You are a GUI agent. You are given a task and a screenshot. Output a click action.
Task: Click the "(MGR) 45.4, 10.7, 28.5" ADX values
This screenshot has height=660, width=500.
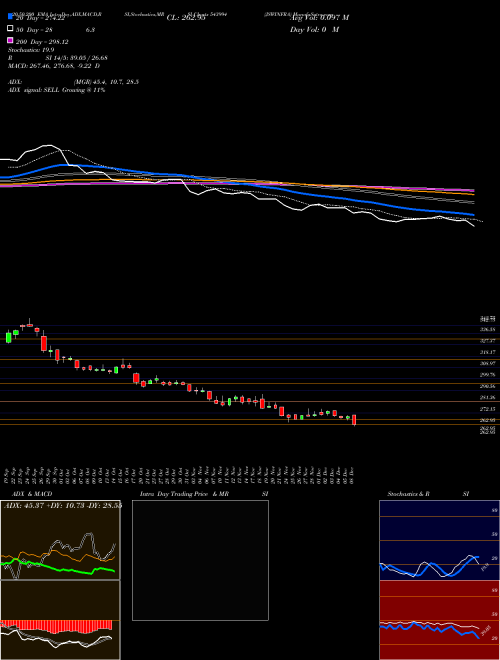106,82
